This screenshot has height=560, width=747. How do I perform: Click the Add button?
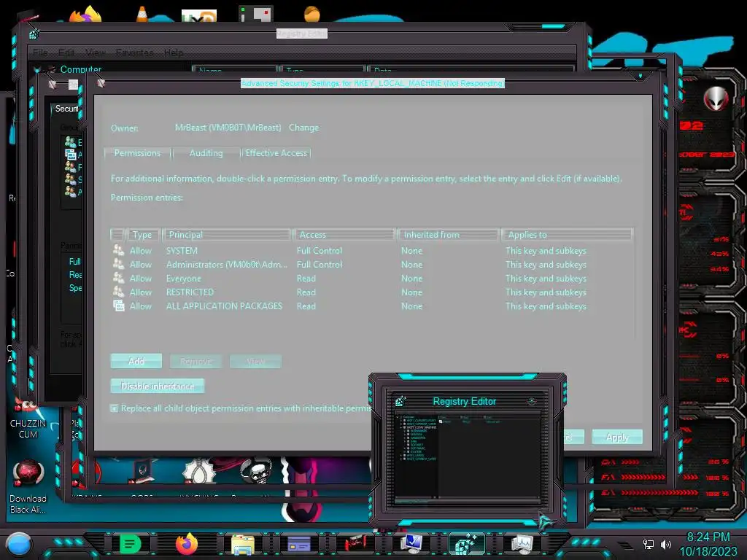point(136,361)
